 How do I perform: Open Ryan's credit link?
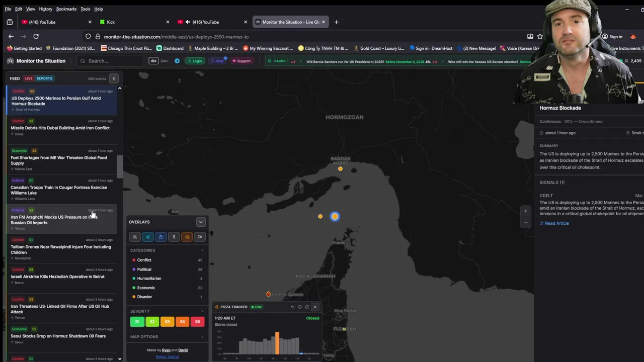tap(166, 350)
